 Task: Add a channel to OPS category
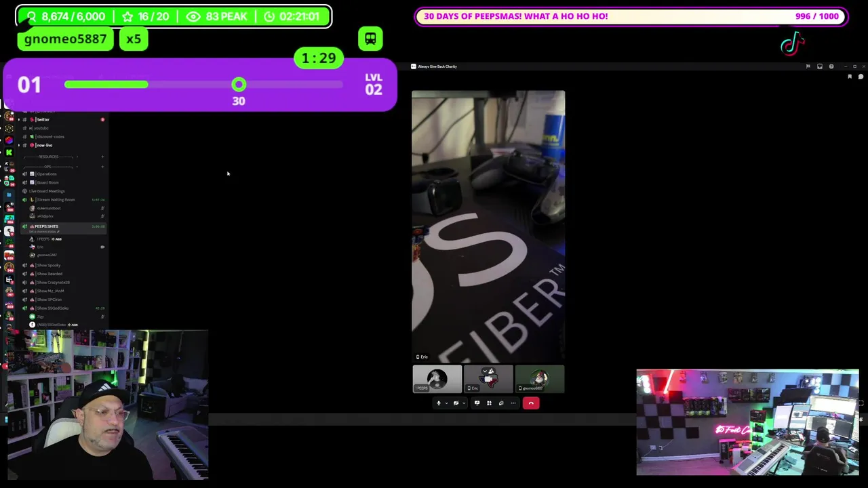[x=102, y=167]
